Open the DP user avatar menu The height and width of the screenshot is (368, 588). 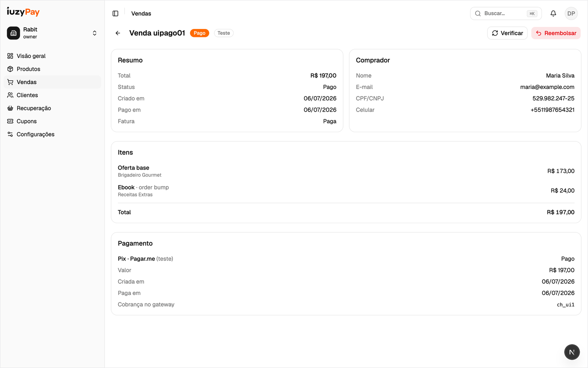(x=571, y=13)
